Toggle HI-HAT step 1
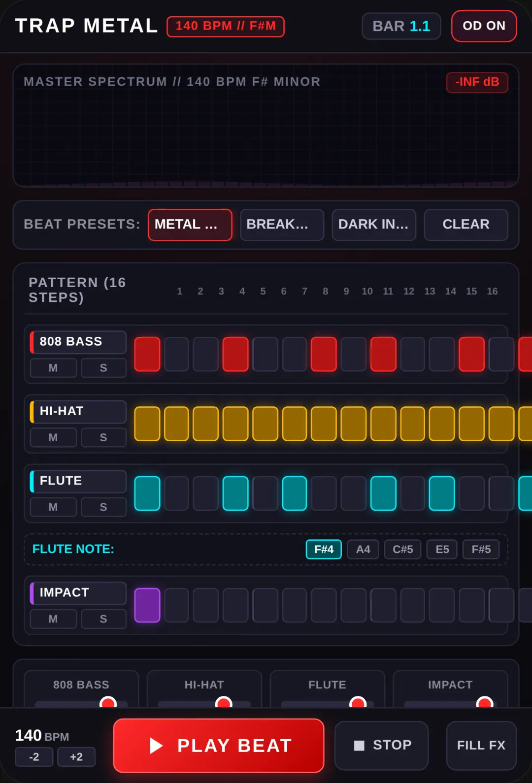Image resolution: width=532 pixels, height=783 pixels. pos(147,424)
